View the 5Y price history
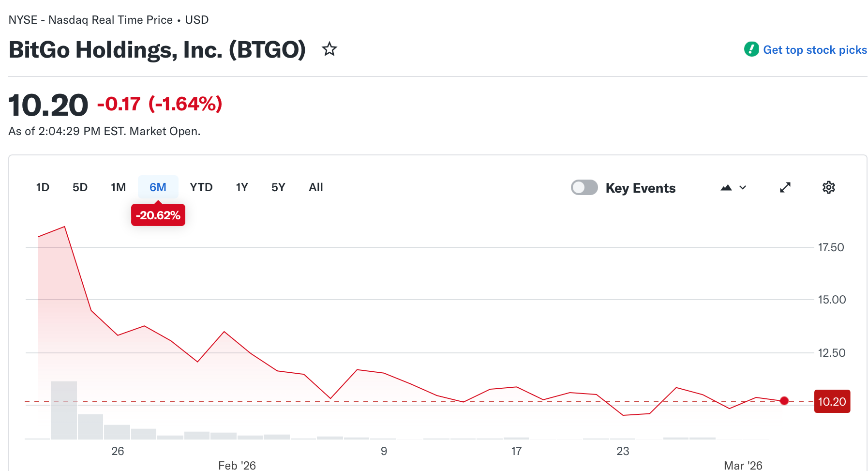Viewport: 868px width, 471px height. [x=278, y=187]
